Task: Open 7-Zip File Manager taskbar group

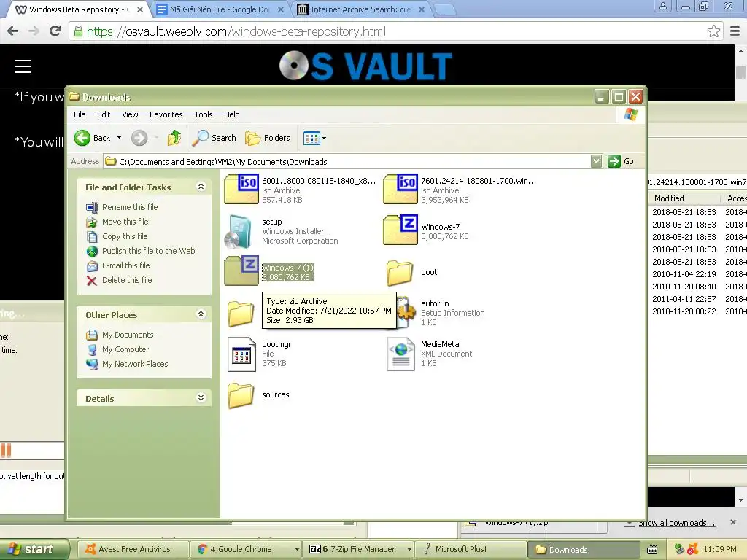Action: pyautogui.click(x=359, y=550)
